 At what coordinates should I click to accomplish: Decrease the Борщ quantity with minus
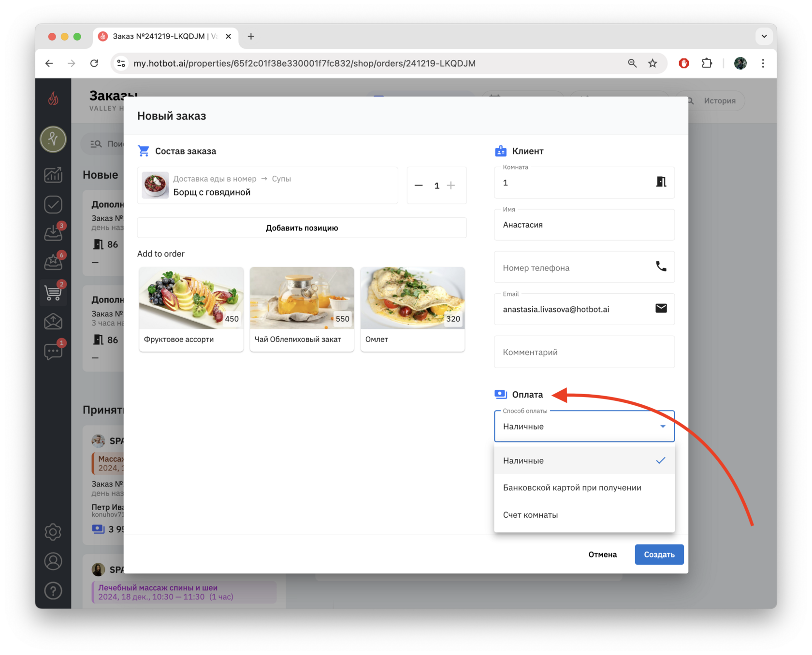[419, 185]
